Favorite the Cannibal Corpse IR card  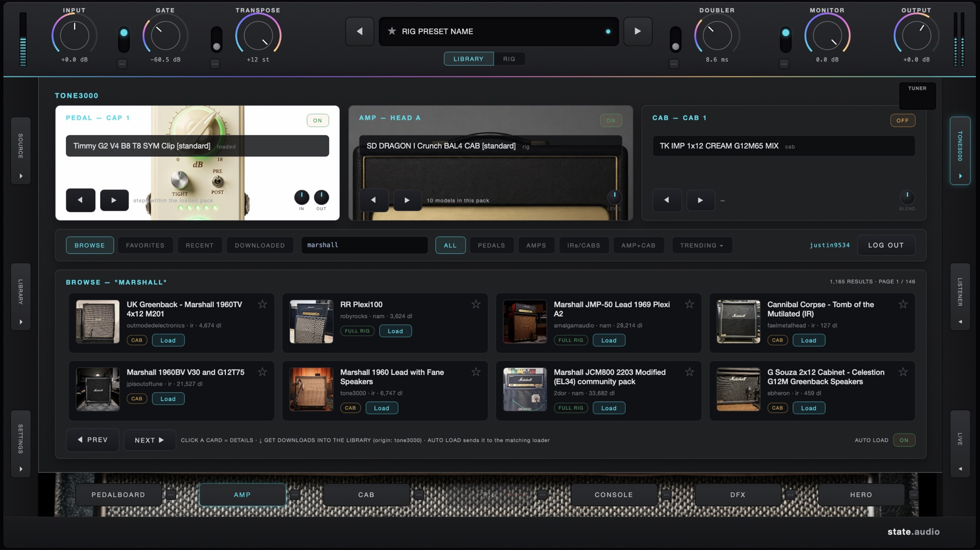(903, 304)
